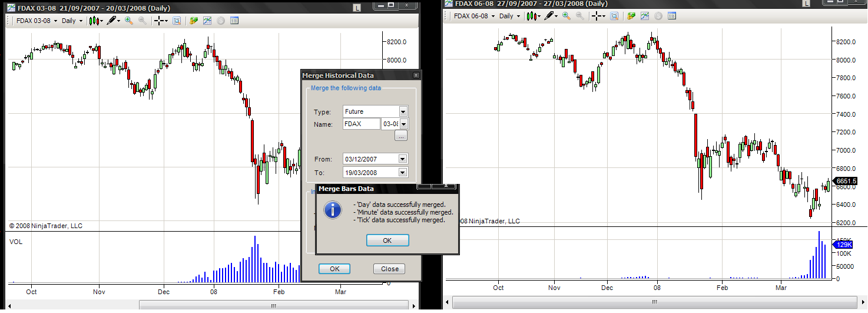
Task: Select drawing pen tool in FDAX 06-08 window
Action: point(550,16)
